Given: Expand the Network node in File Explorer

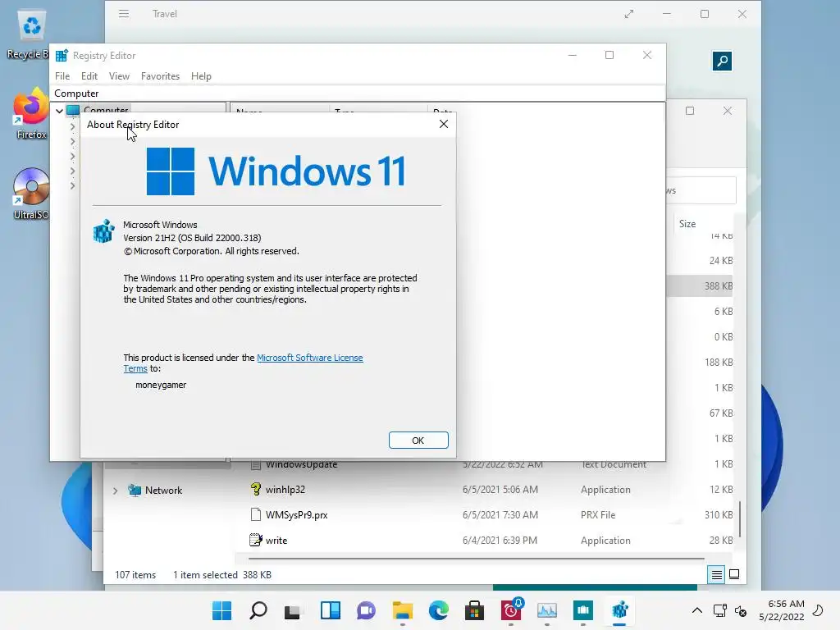Looking at the screenshot, I should tap(115, 491).
